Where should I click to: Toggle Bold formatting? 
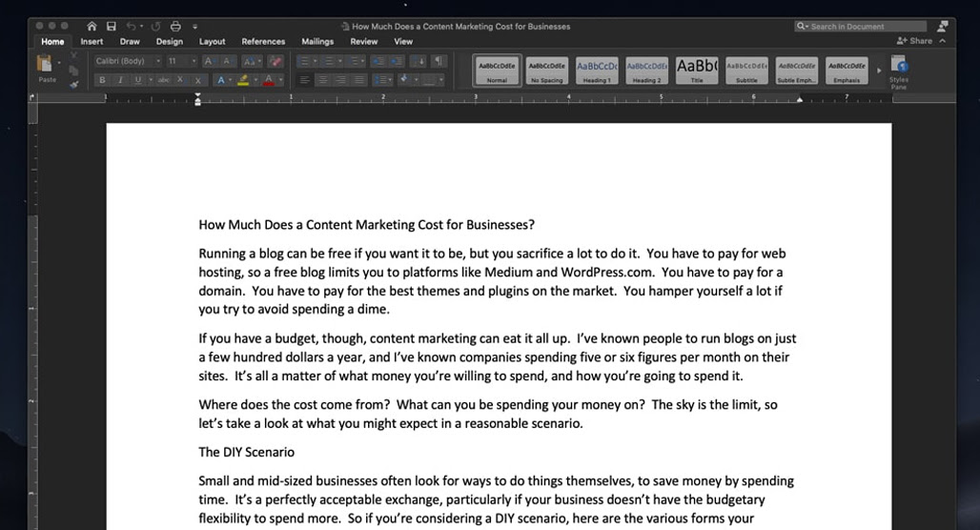pyautogui.click(x=103, y=80)
